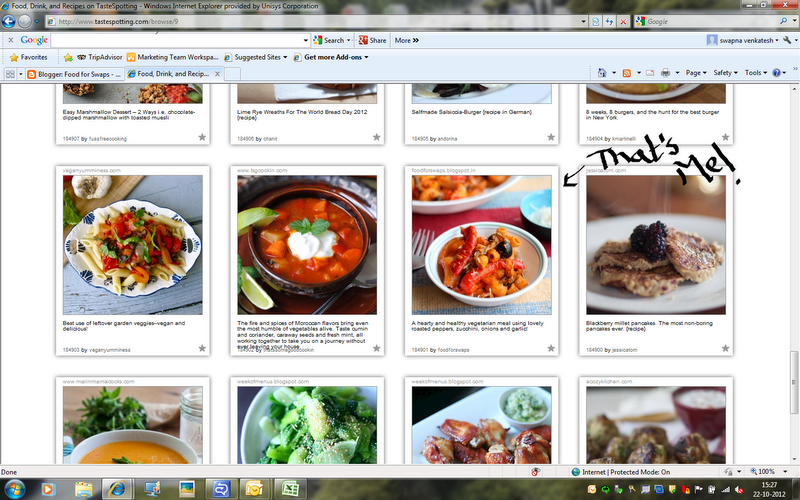Click the Home icon in command bar
The width and height of the screenshot is (800, 500).
pyautogui.click(x=603, y=73)
